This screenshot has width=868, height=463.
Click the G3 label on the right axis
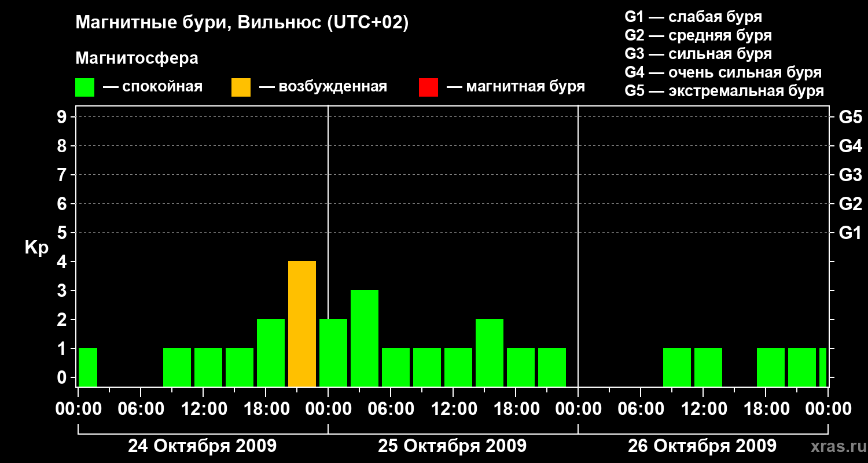[x=851, y=175]
